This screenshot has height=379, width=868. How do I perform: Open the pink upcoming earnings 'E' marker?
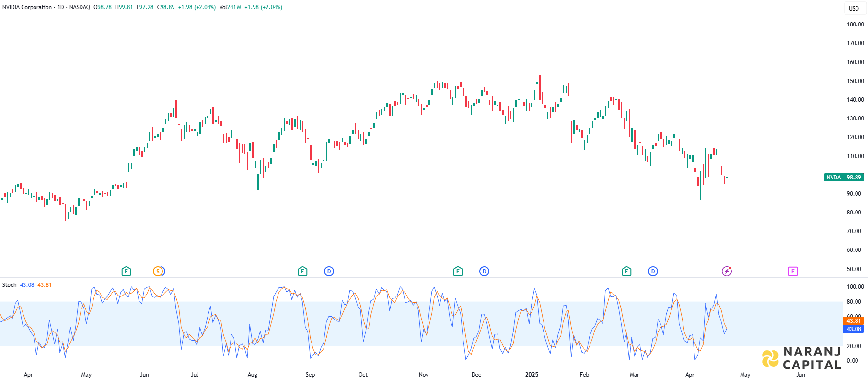pos(793,272)
